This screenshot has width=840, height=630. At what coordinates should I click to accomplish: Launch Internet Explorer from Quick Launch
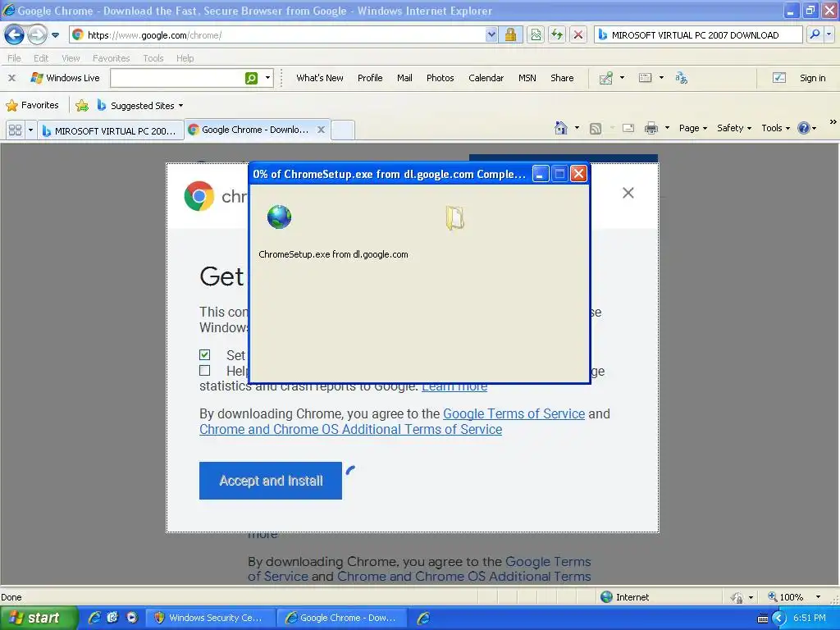pyautogui.click(x=94, y=618)
